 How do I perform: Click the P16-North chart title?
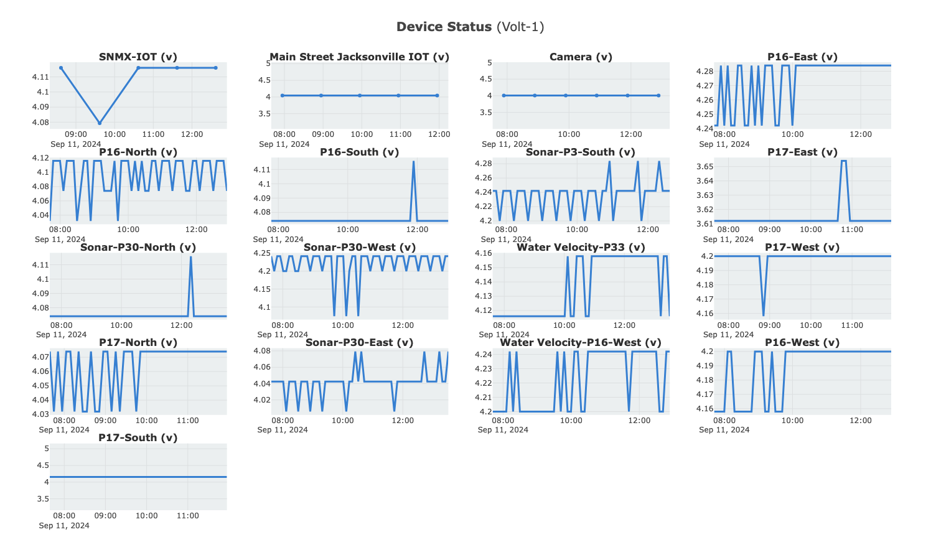138,152
